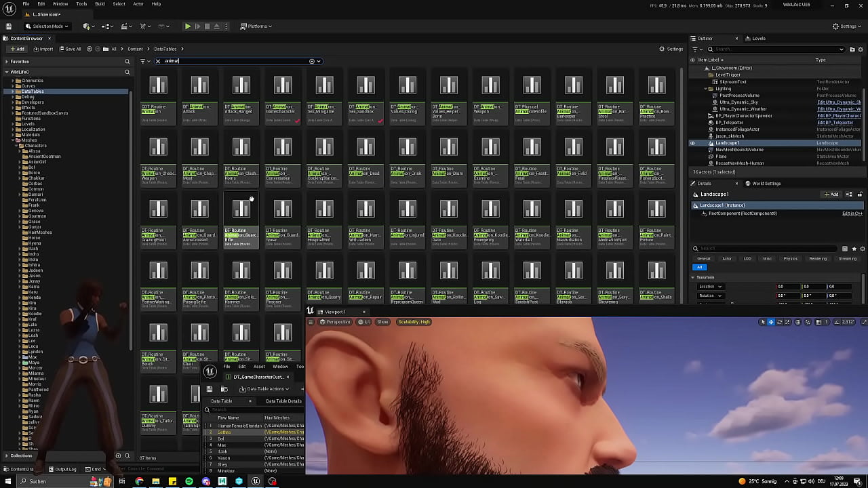Click the Scalability: High viewport warning
Screen dimensions: 868x488
(x=414, y=322)
